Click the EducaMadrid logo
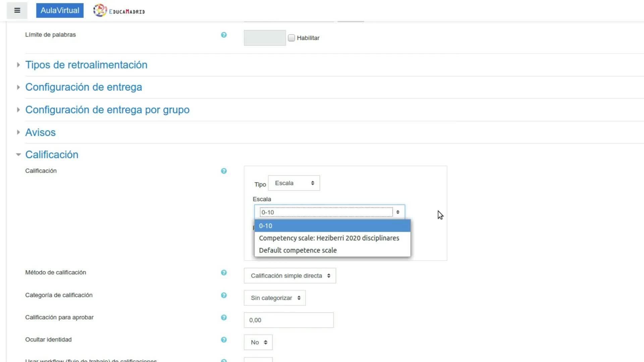The height and width of the screenshot is (362, 644). coord(119,11)
